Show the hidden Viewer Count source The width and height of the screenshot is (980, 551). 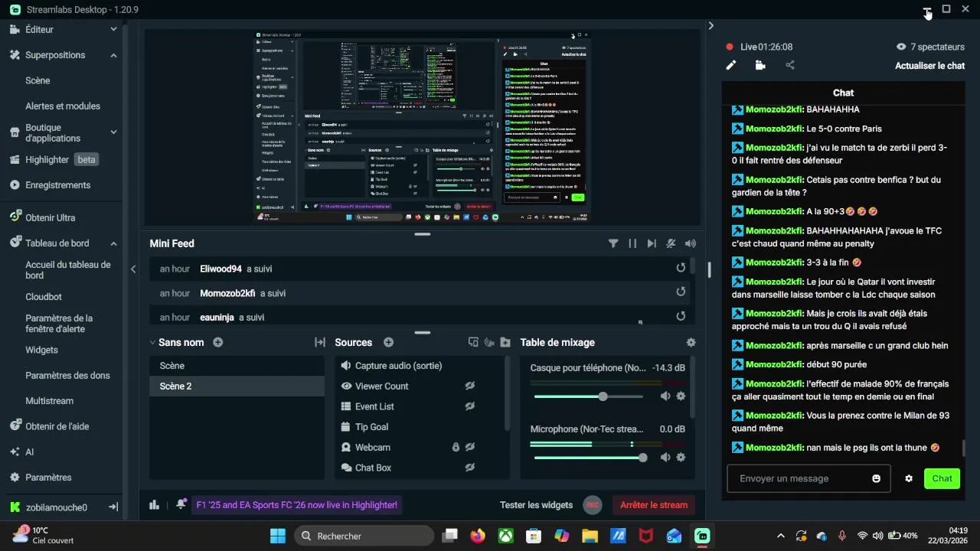tap(470, 386)
